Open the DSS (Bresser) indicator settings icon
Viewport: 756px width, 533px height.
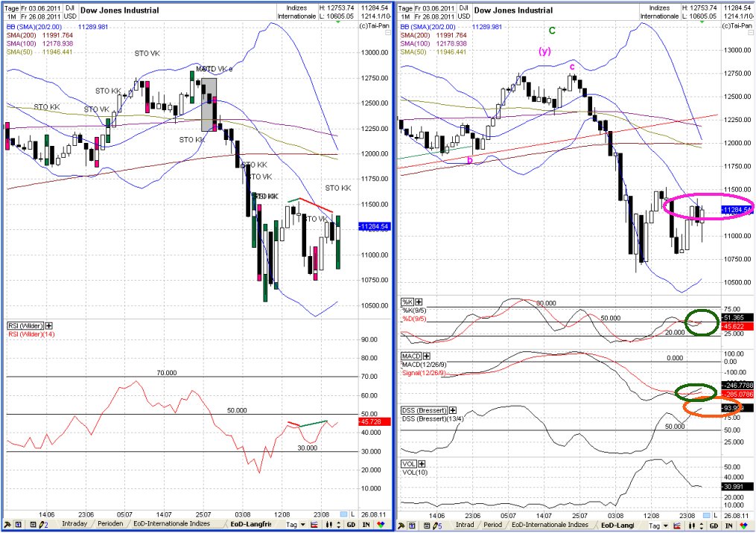click(453, 409)
